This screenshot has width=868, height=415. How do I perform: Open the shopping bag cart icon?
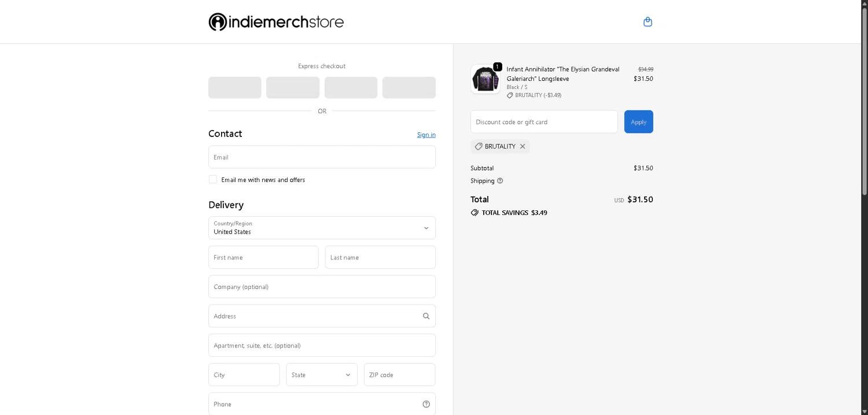pos(648,22)
